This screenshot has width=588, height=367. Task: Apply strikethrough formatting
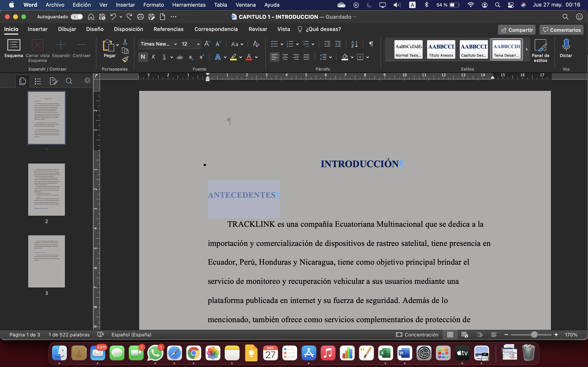pos(180,57)
